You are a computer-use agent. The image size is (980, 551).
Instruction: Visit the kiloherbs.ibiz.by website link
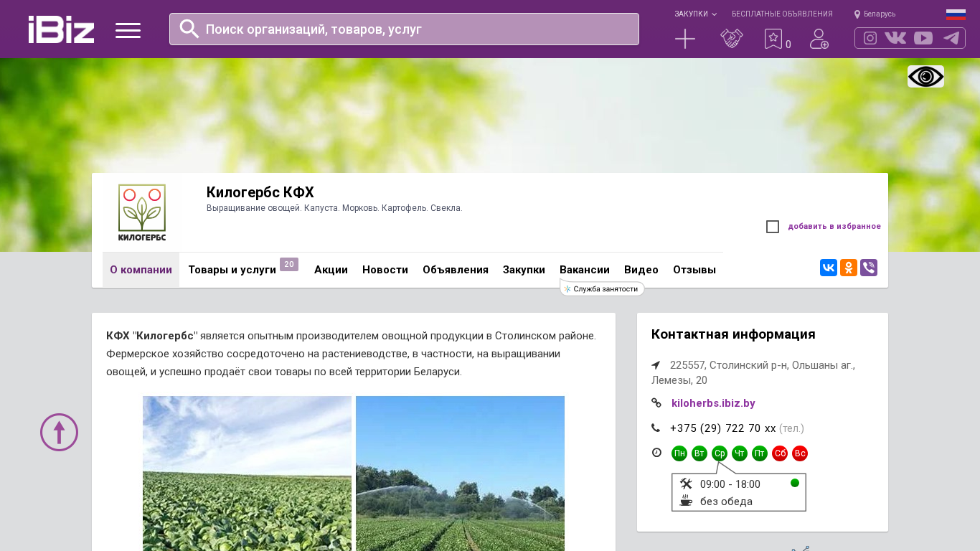click(713, 403)
